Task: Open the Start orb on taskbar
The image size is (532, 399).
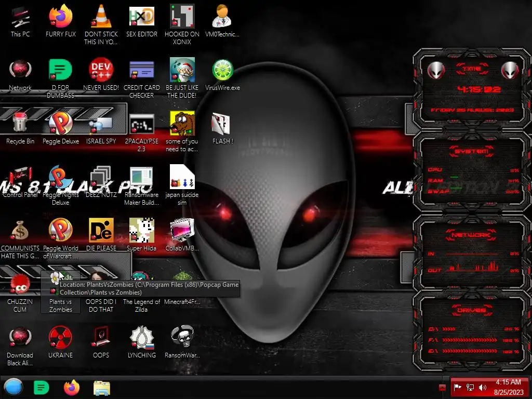Action: [14, 387]
